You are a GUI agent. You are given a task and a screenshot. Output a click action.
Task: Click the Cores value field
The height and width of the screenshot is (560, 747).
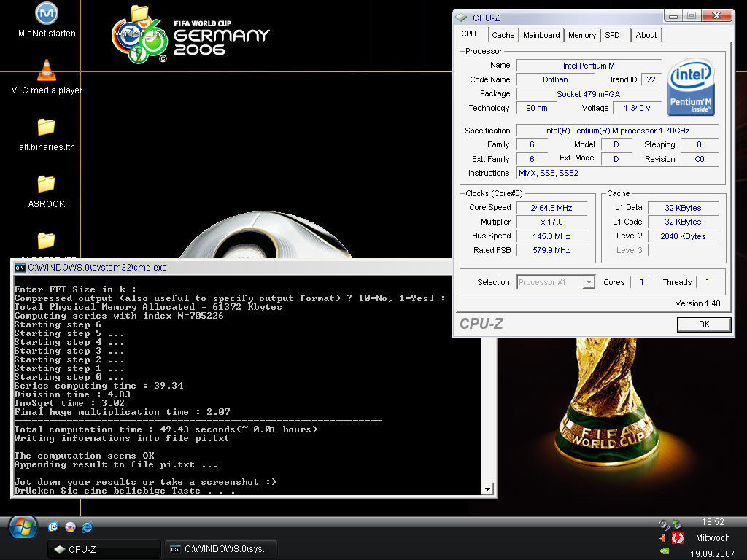point(641,282)
